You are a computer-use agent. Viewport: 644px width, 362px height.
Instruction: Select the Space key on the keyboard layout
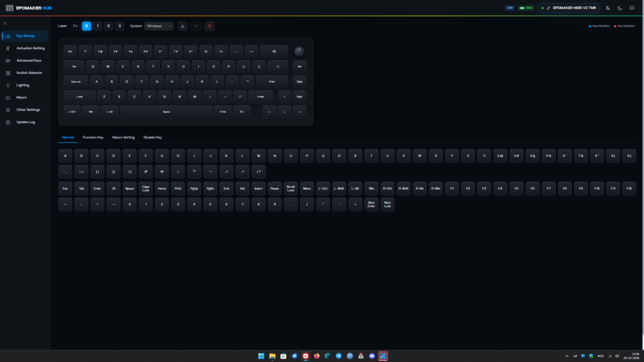166,112
